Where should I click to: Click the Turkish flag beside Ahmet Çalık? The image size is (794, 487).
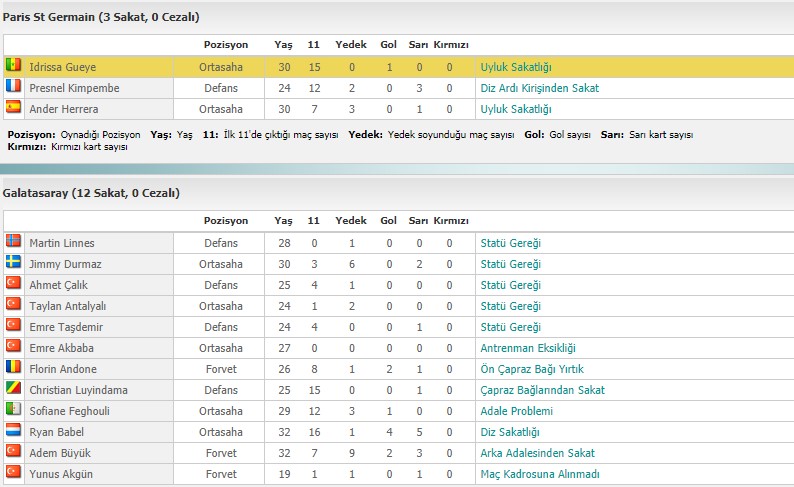14,282
